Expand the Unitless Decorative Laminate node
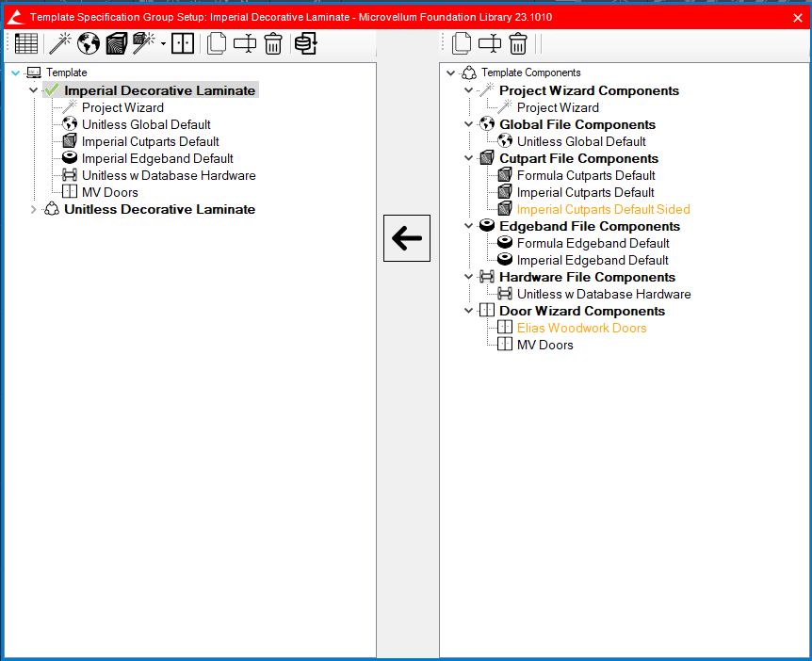812x661 pixels. coord(35,209)
